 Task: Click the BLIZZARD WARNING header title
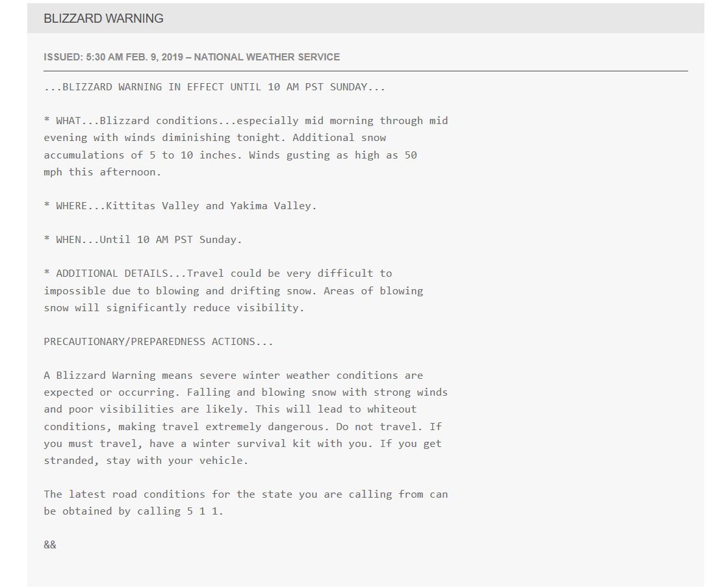103,18
